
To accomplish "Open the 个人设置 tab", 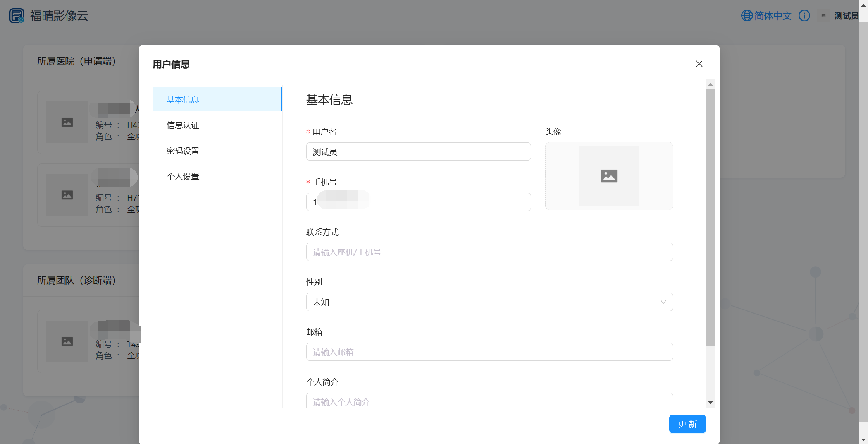I will tap(183, 177).
